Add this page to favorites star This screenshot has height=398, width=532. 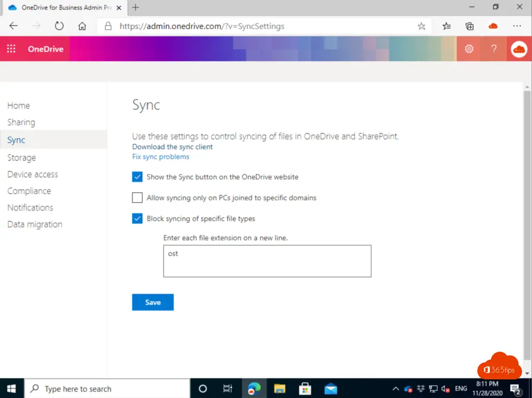click(421, 26)
